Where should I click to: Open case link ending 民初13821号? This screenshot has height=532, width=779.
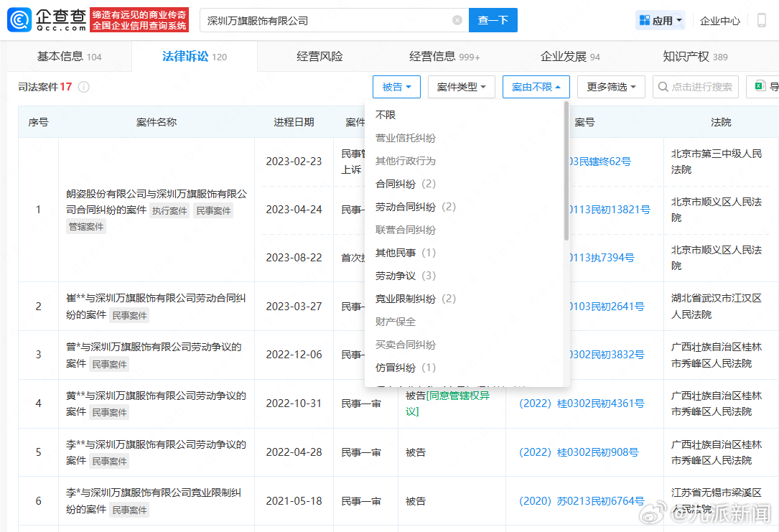(x=610, y=210)
